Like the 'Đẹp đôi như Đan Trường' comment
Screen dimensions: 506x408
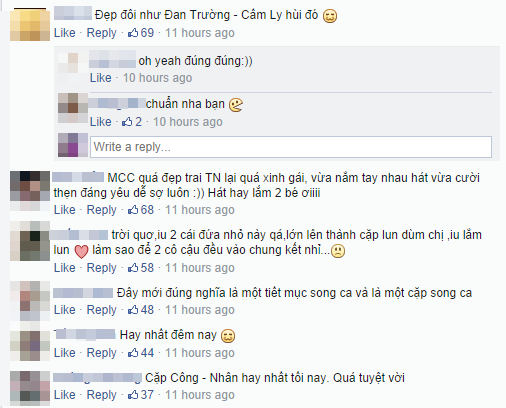tap(65, 33)
